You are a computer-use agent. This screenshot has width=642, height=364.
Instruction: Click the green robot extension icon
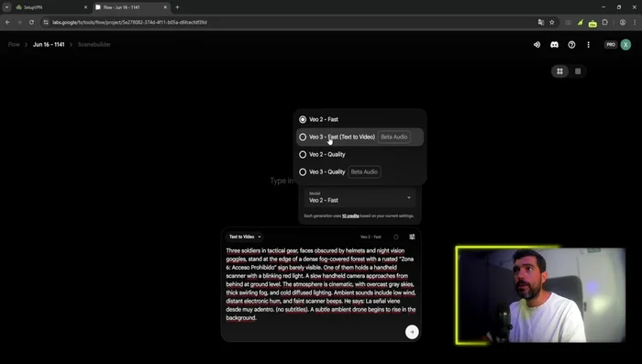592,23
